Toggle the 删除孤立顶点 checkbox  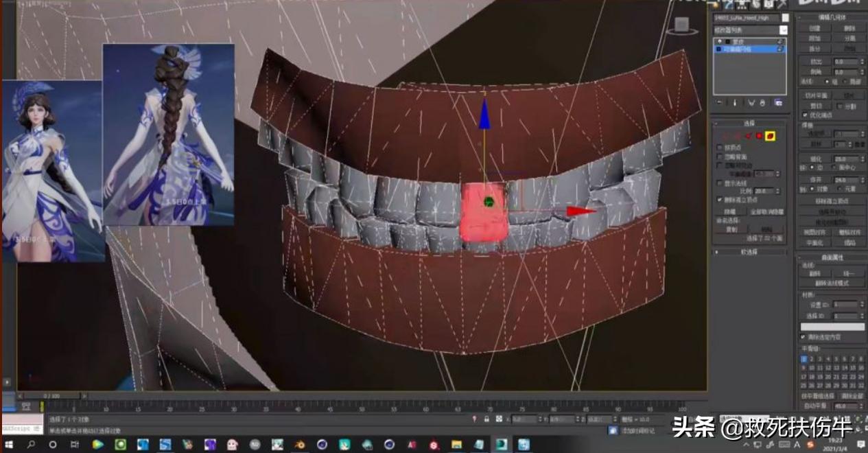(719, 199)
